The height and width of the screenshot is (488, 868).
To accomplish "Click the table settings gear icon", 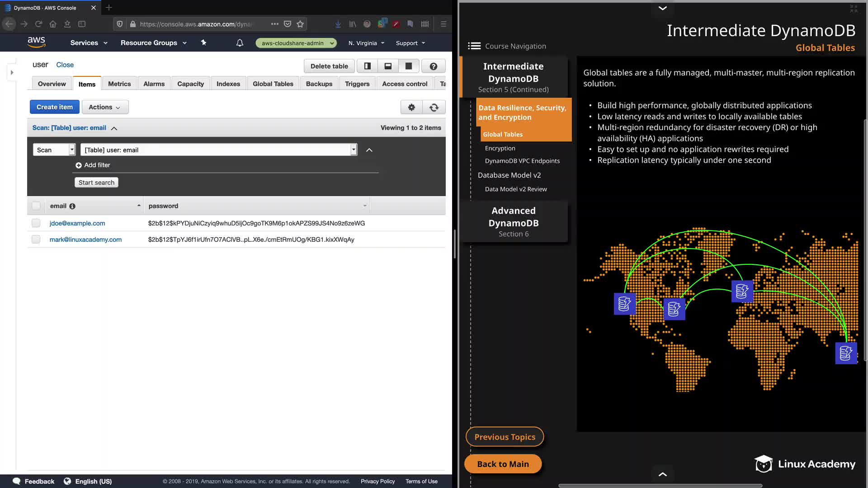I will click(411, 107).
